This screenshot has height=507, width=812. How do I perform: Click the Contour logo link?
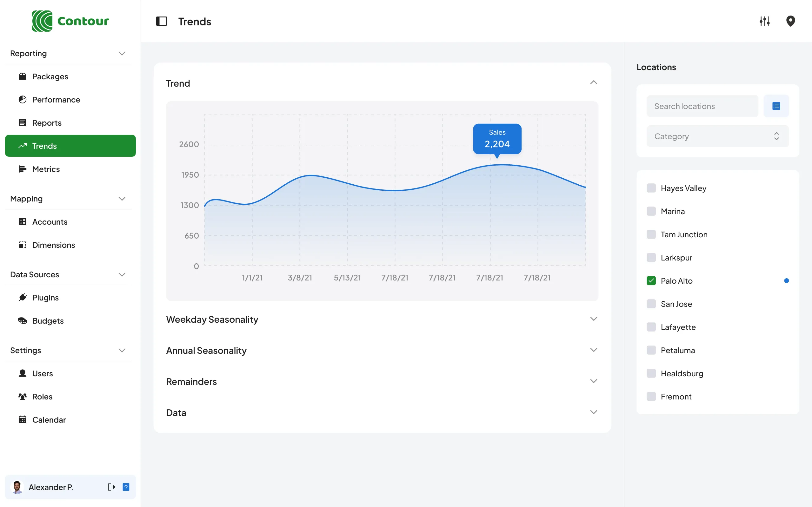pos(70,21)
